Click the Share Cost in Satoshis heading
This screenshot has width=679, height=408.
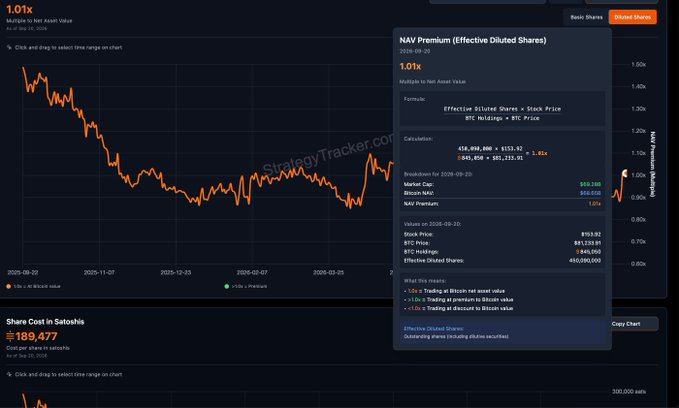tap(45, 322)
